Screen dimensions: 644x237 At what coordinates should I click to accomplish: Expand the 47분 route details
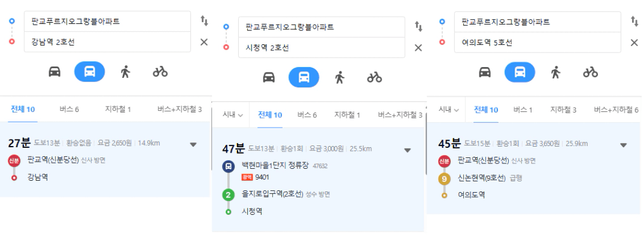[408, 150]
